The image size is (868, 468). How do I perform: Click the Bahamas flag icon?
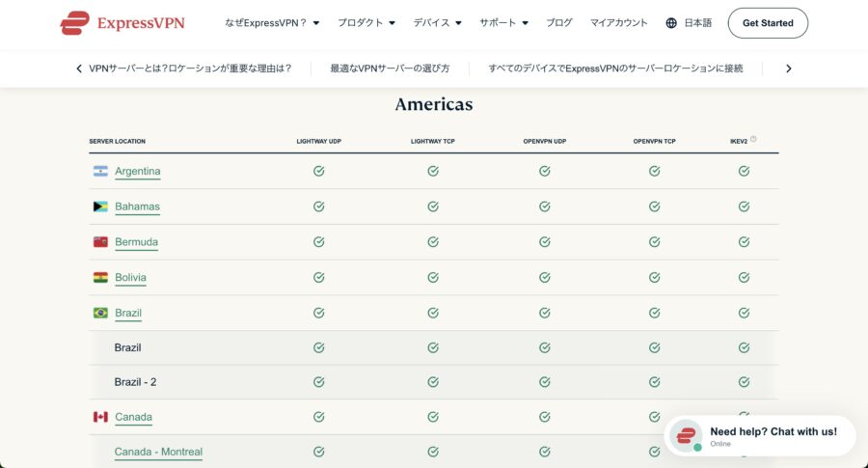[100, 206]
